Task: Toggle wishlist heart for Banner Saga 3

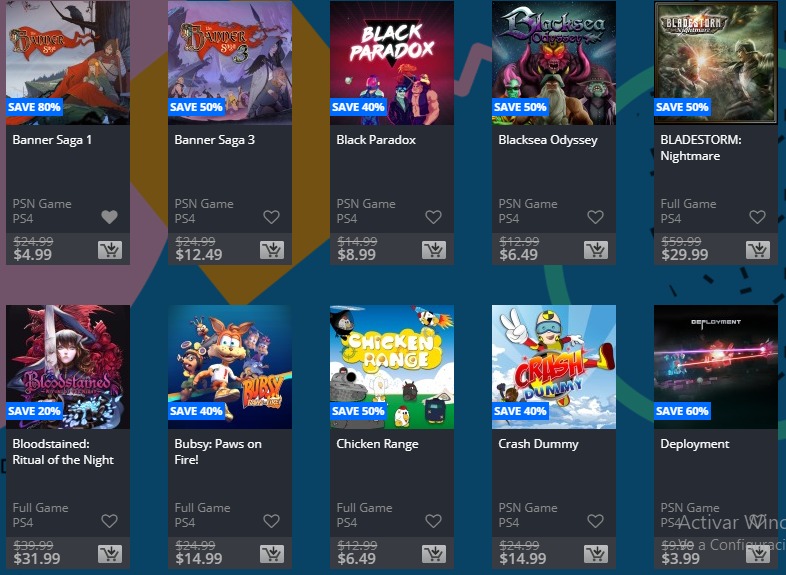Action: point(271,217)
